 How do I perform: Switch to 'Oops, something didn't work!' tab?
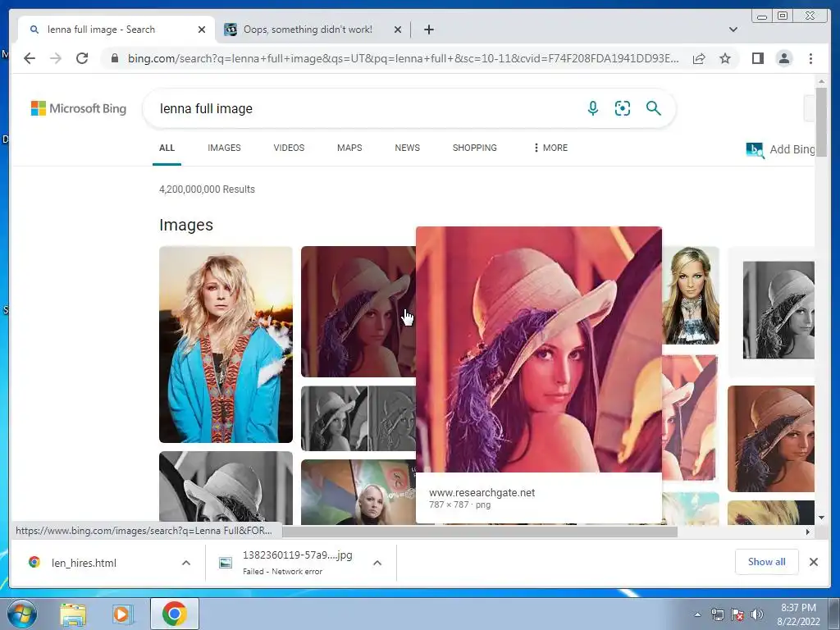(308, 30)
